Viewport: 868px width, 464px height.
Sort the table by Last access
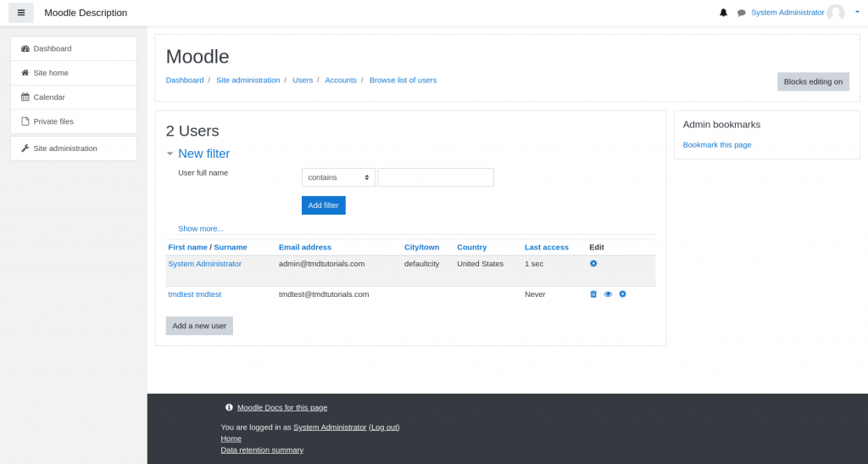pyautogui.click(x=546, y=247)
